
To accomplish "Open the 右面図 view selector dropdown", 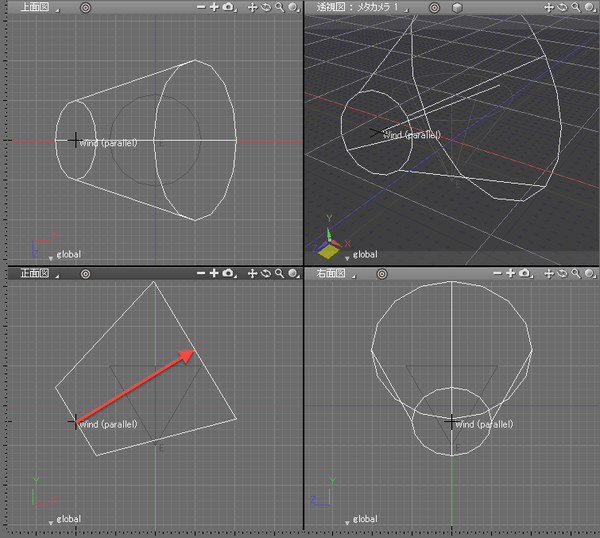I will [336, 273].
